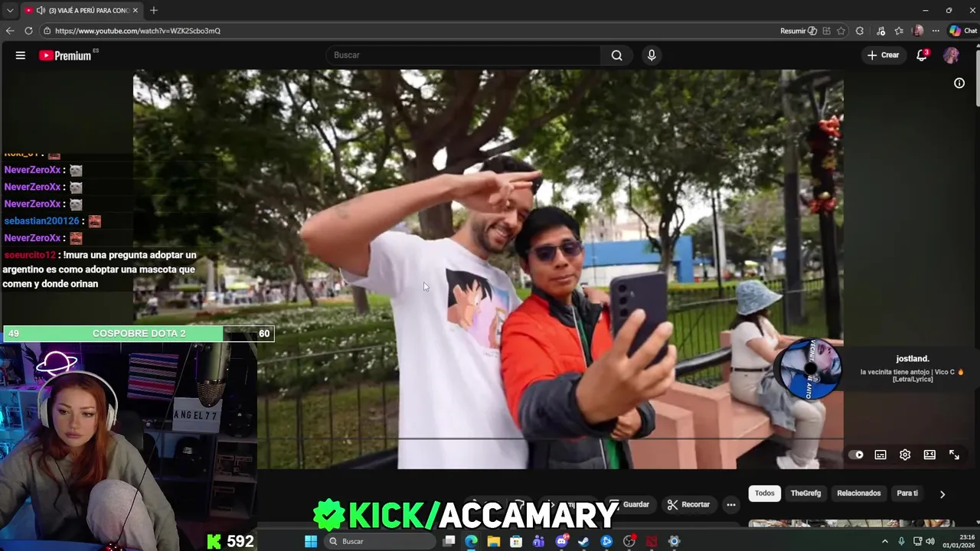The width and height of the screenshot is (980, 551).
Task: Select the Todos filter chip
Action: tap(765, 494)
